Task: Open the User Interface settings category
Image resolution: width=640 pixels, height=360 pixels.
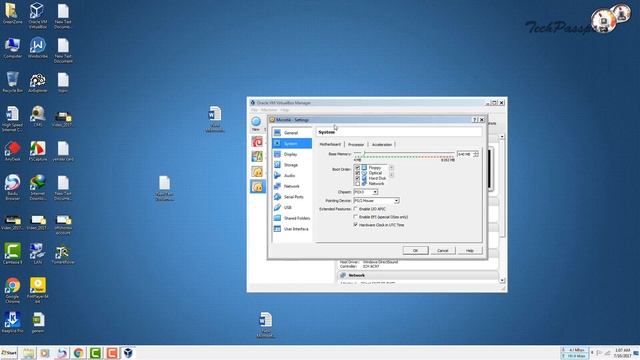Action: pos(291,229)
